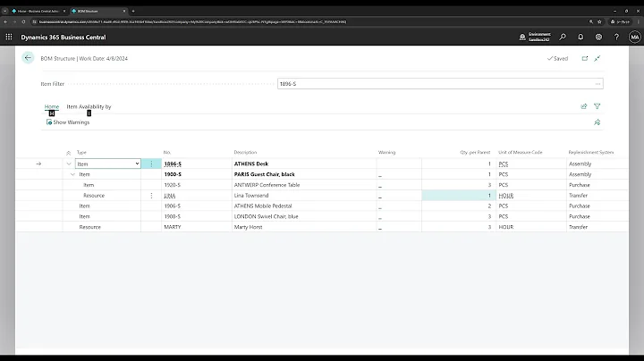
Task: Open row options for the LINA resource line
Action: click(151, 196)
